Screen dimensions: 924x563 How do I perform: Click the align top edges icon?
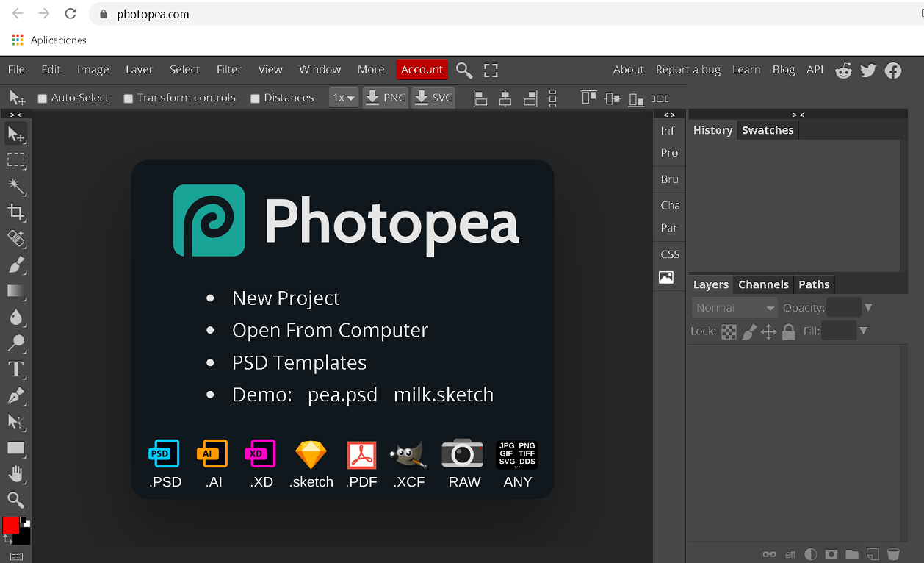(589, 98)
